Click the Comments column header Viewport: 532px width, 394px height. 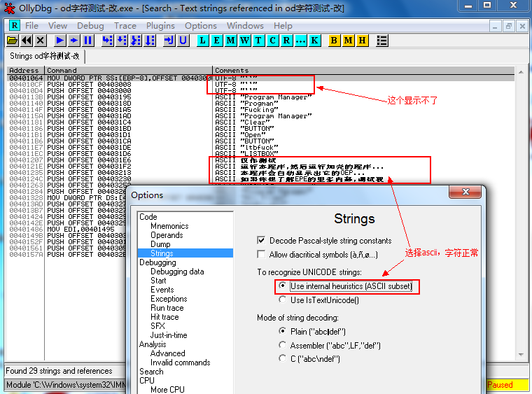363,71
